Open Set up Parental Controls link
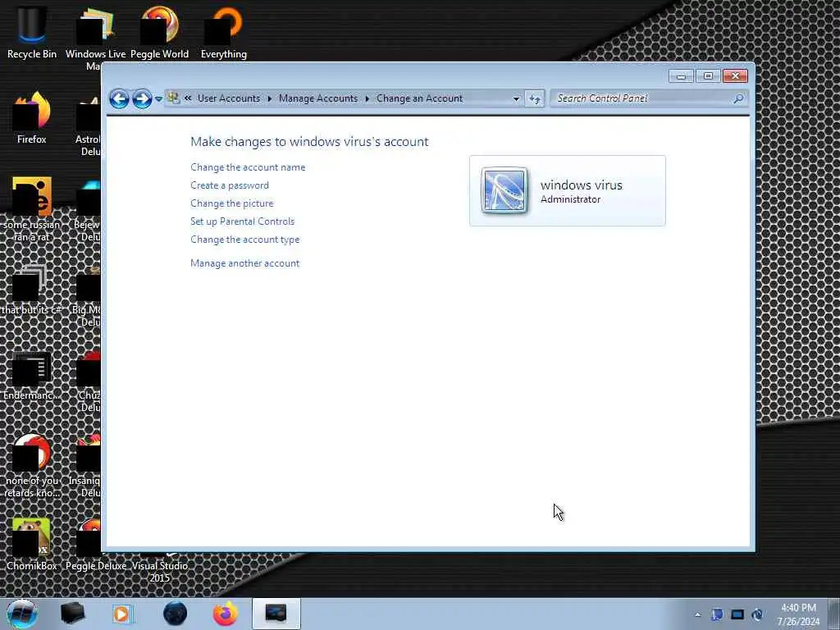 pos(243,221)
